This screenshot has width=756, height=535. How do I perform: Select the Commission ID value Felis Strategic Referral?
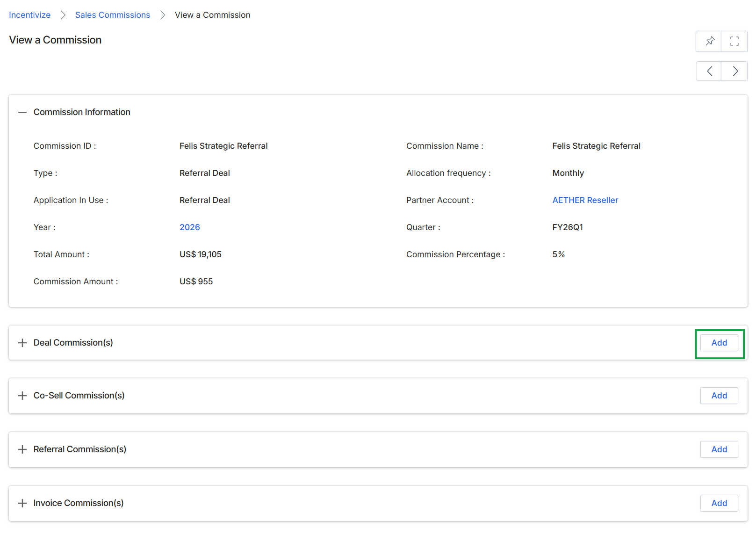(223, 146)
